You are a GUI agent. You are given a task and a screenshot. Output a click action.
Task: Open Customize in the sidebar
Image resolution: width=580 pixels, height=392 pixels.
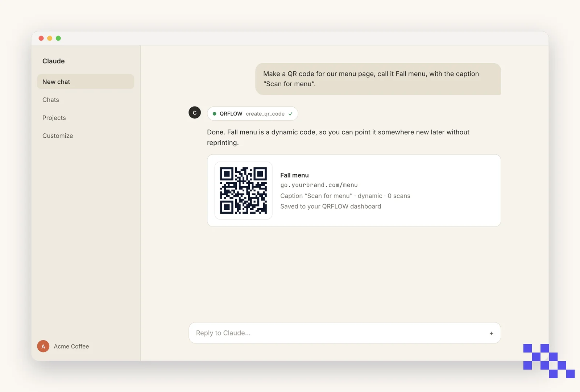coord(58,136)
